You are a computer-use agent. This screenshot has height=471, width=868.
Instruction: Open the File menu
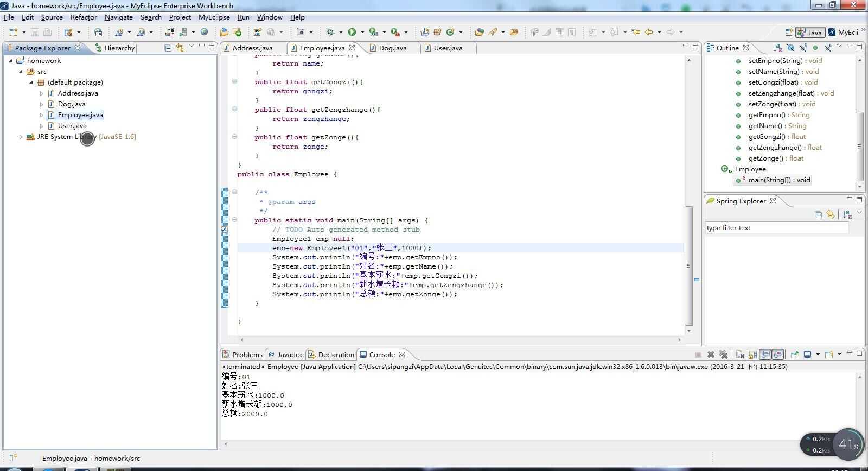click(x=9, y=17)
